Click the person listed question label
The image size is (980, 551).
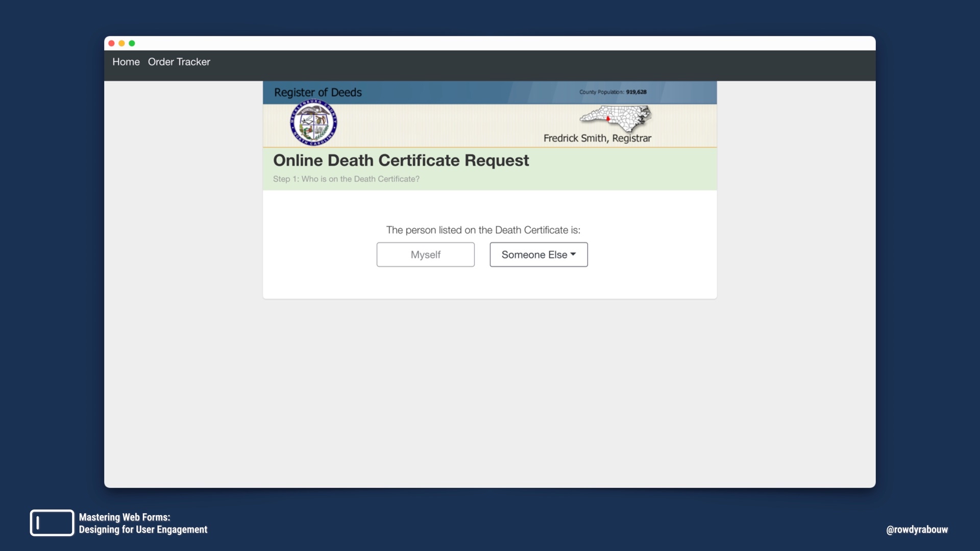click(483, 230)
